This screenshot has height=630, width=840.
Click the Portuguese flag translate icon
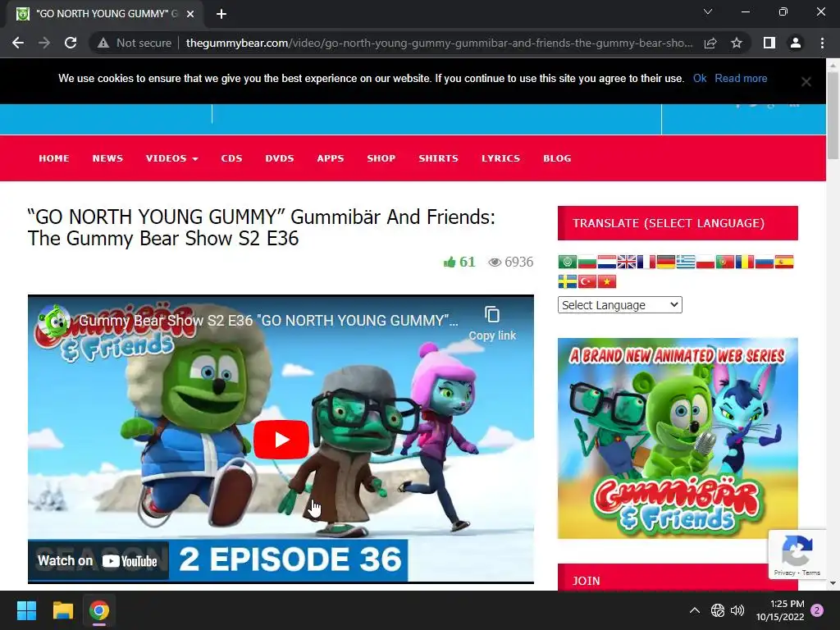coord(725,262)
